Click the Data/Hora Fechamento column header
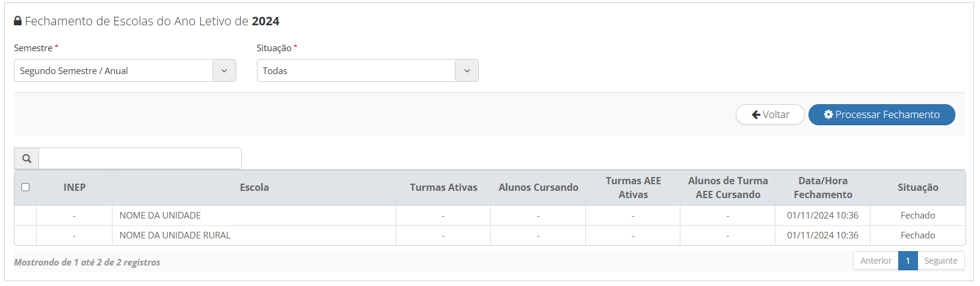 822,187
